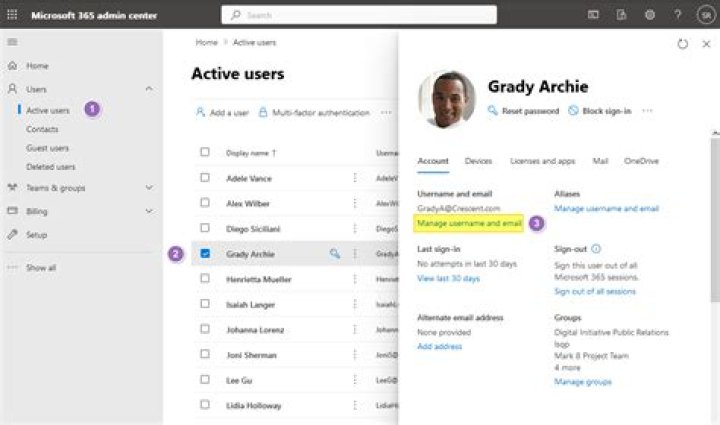This screenshot has height=425, width=720.
Task: Open the app launcher waffle icon
Action: pos(12,15)
